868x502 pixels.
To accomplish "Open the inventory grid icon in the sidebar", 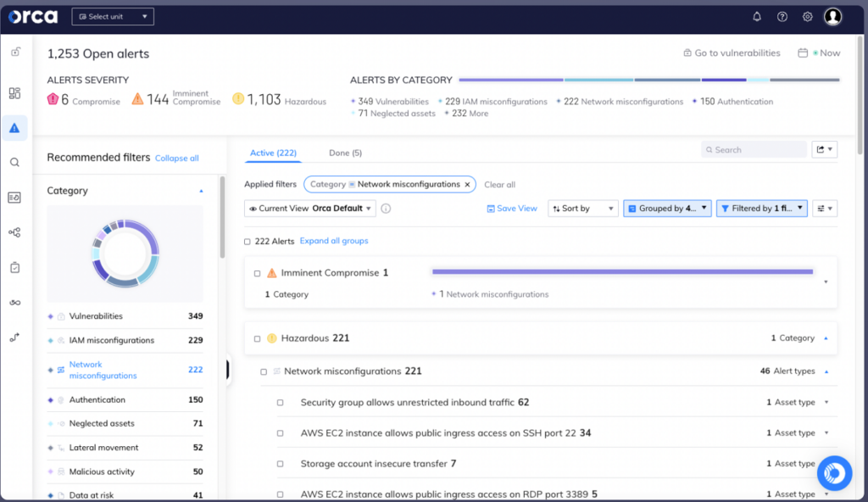I will tap(14, 93).
